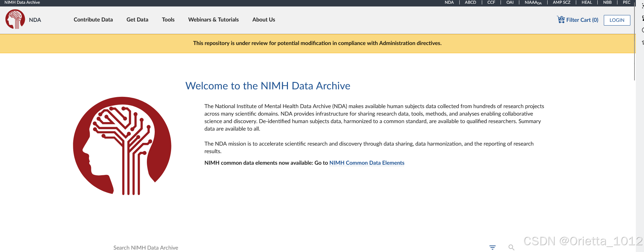
Task: Expand Webinars & Tutorials menu
Action: click(213, 20)
